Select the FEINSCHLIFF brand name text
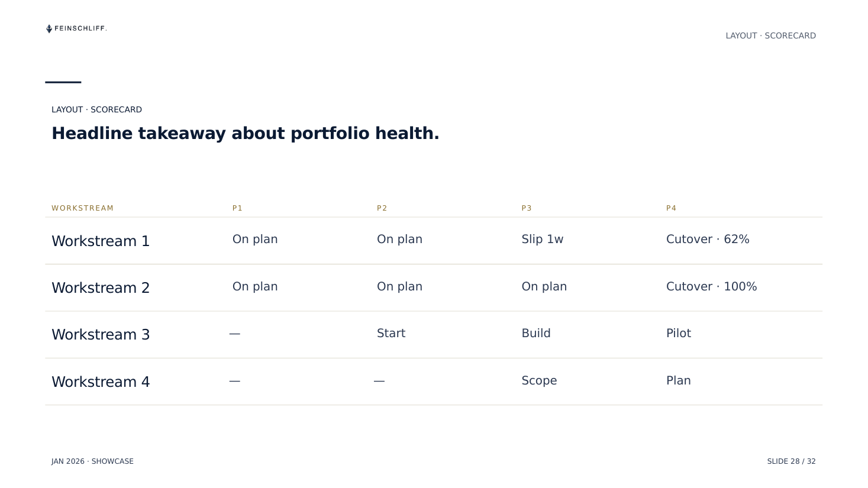This screenshot has height=488, width=868. 80,28
